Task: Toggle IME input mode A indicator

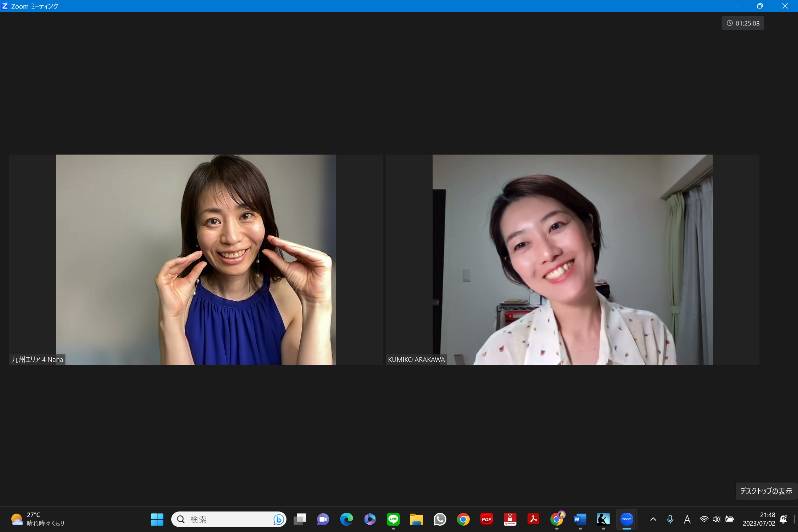Action: click(x=687, y=519)
